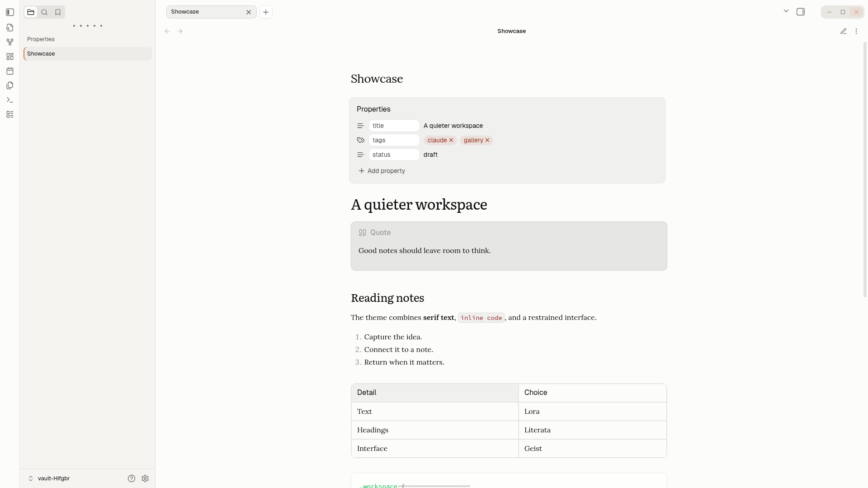Screen dimensions: 868x488
Task: Switch to editing view pencil icon
Action: (x=844, y=31)
